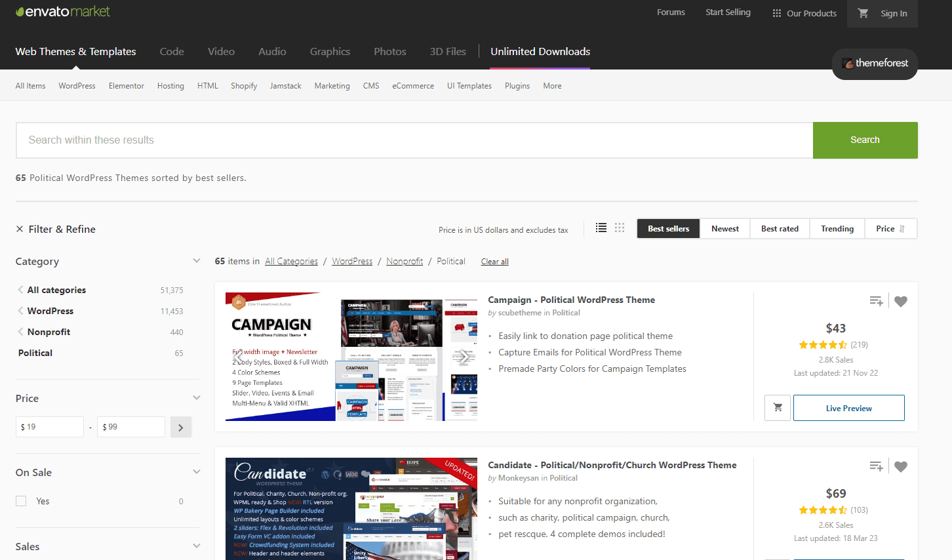Screen dimensions: 952x560
Task: Select Nonprofit category in sidebar
Action: pyautogui.click(x=49, y=332)
